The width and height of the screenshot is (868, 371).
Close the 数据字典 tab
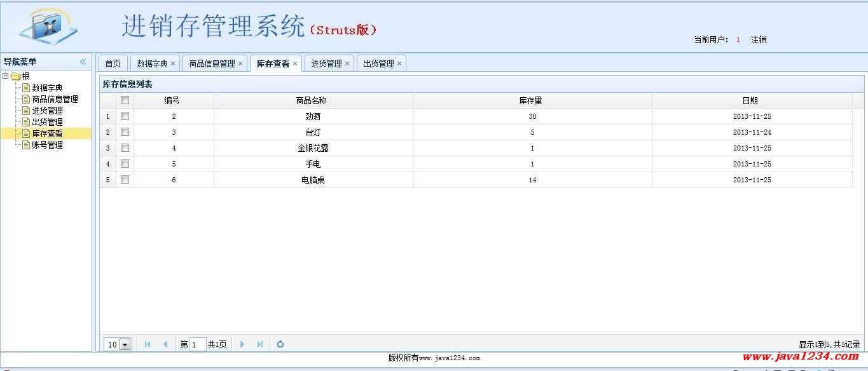173,64
